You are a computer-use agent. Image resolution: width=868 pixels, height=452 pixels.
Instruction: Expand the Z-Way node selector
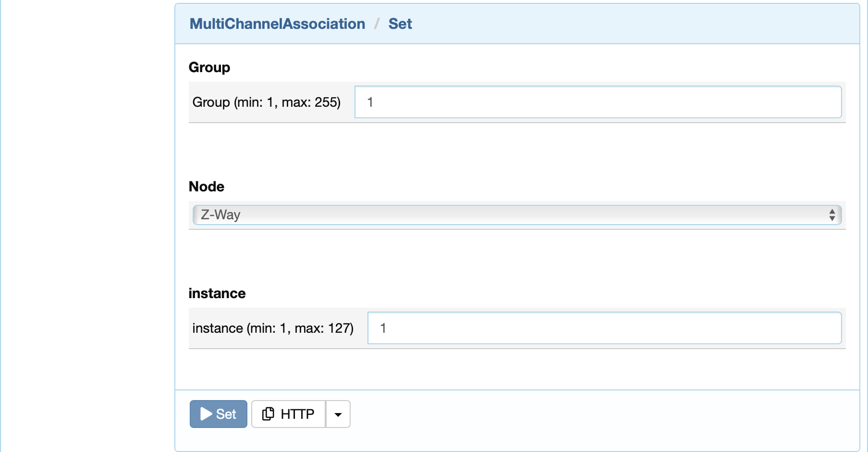[x=517, y=215]
